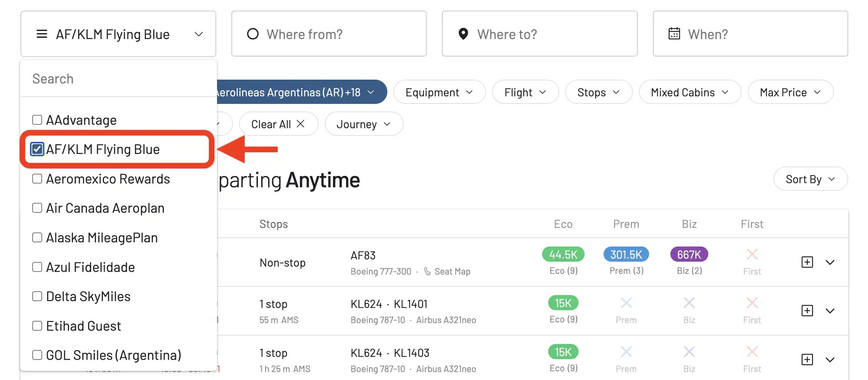
Task: Click the Non-stop label in AF83 row
Action: pos(283,262)
